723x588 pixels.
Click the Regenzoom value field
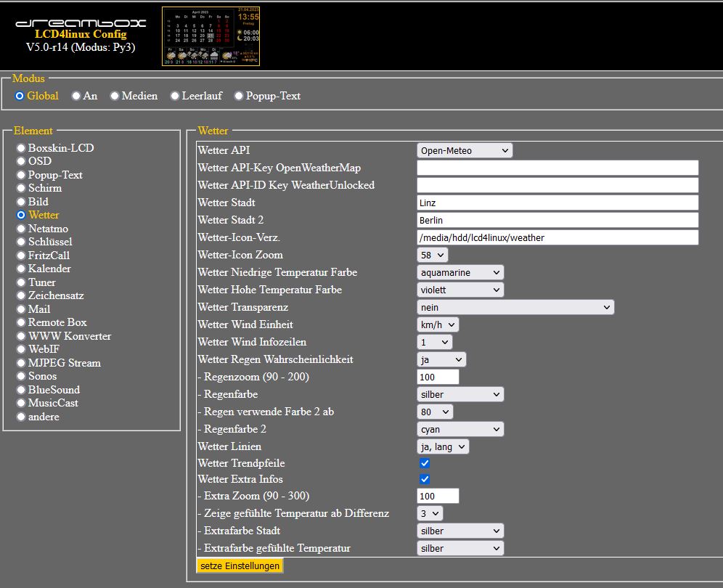pyautogui.click(x=438, y=377)
